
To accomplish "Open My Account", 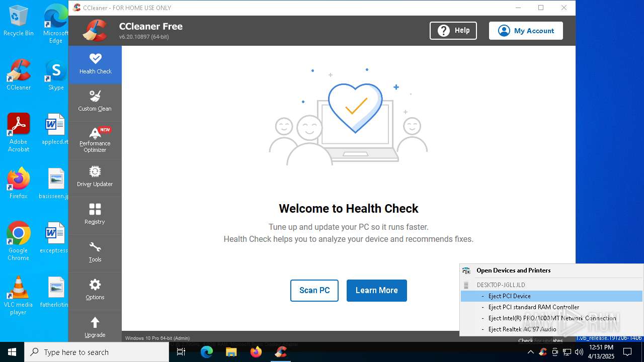I will tap(526, 31).
